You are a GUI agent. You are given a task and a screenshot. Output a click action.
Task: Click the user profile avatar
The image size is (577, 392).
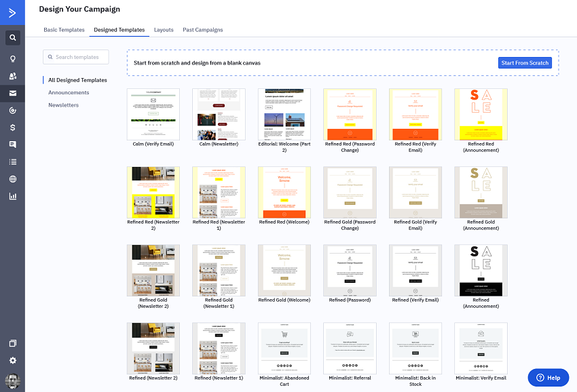(12, 381)
